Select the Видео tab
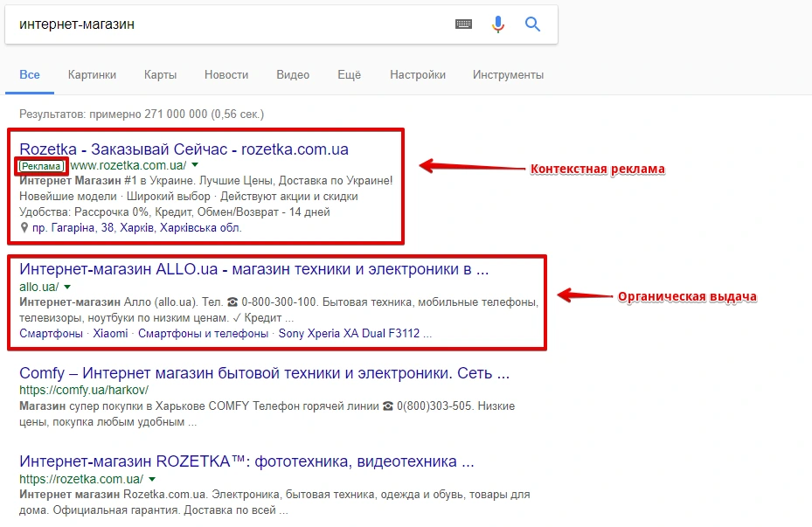 coord(293,75)
